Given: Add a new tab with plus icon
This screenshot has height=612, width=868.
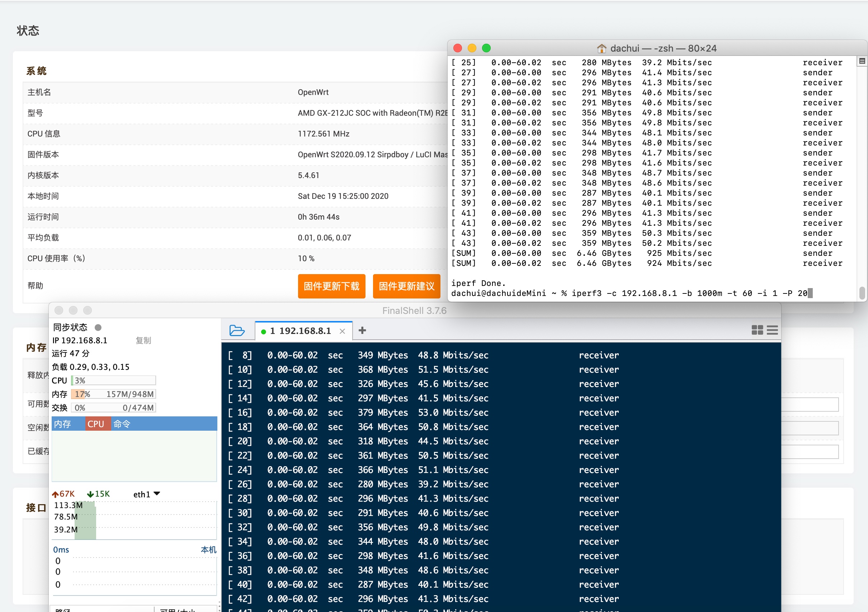Looking at the screenshot, I should click(362, 331).
